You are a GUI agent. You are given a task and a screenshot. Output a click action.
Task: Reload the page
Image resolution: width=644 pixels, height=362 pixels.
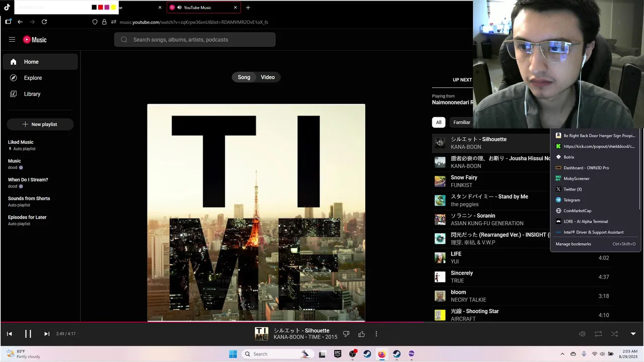(44, 22)
